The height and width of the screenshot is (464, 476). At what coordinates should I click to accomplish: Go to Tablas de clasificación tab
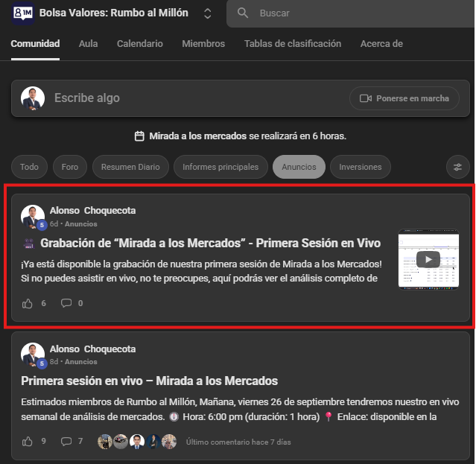(293, 44)
